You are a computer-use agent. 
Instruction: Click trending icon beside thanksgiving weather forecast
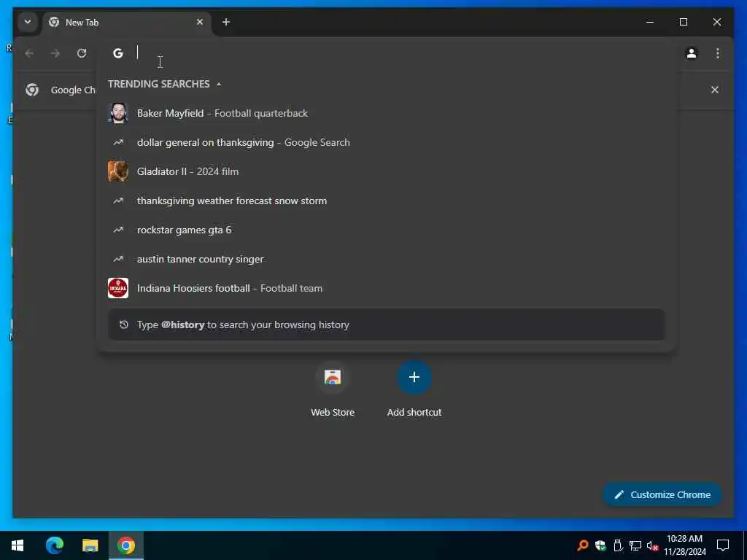[117, 201]
